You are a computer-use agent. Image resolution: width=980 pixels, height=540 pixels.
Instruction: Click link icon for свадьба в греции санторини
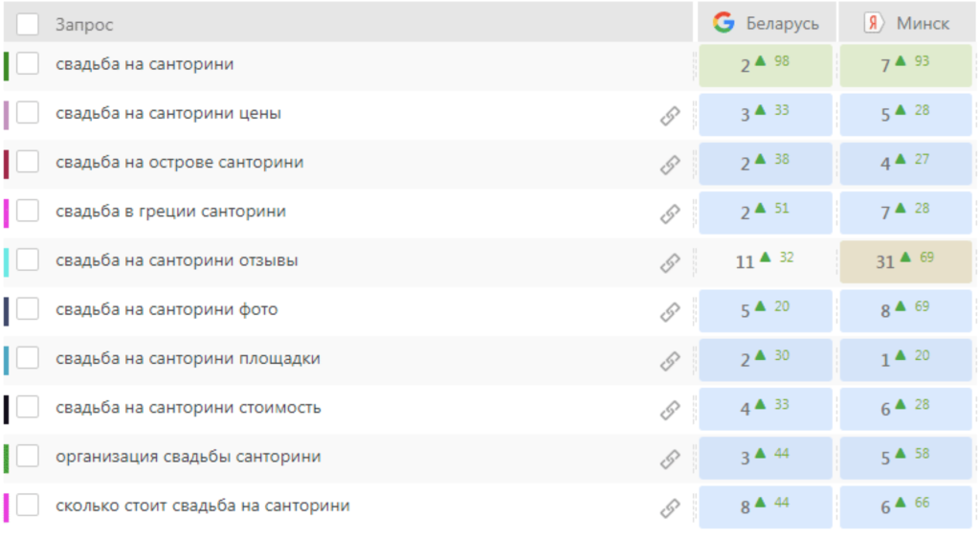(x=670, y=214)
